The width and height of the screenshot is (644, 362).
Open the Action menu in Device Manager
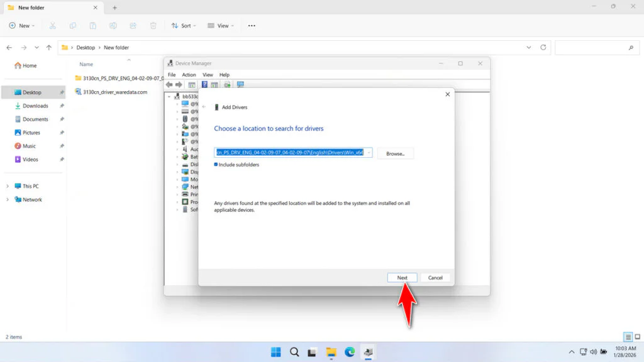(x=189, y=75)
